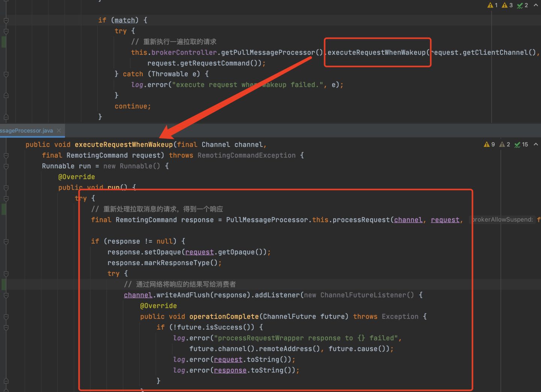Click the weak warning count 2 in the lower pane
Screen dimensions: 541x392
pos(505,145)
